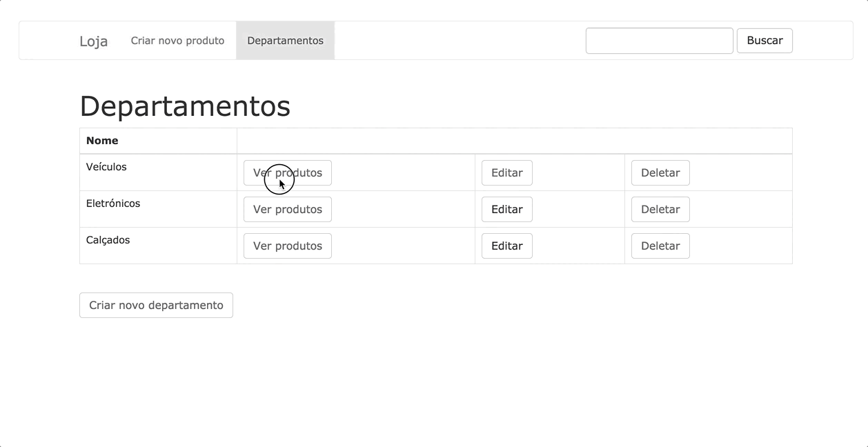This screenshot has width=868, height=447.
Task: Open Ver produtos for Calçados
Action: [x=287, y=246]
